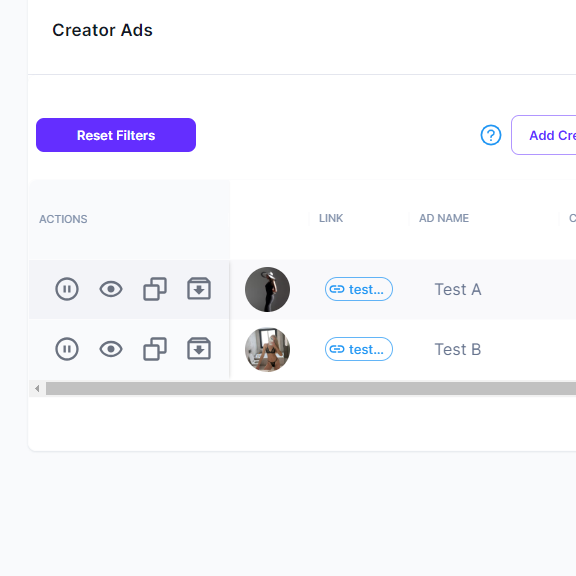Open the Test A link chip

359,289
